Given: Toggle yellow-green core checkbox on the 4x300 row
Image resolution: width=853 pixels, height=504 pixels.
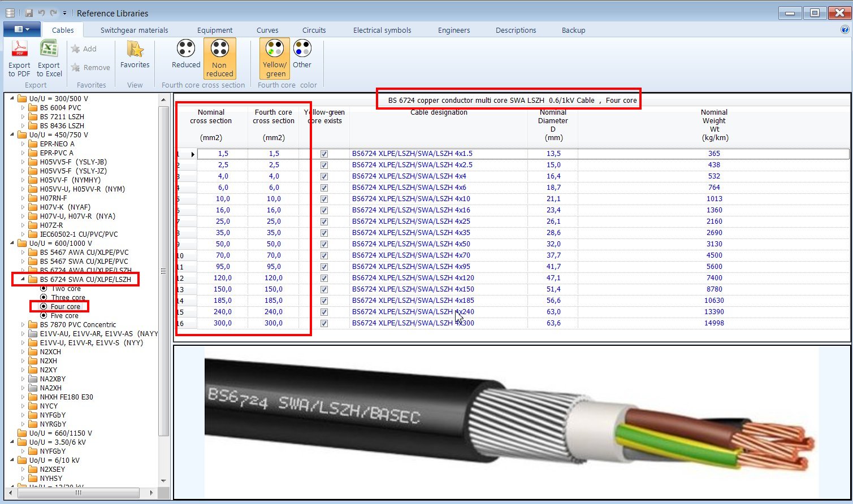Looking at the screenshot, I should point(324,323).
